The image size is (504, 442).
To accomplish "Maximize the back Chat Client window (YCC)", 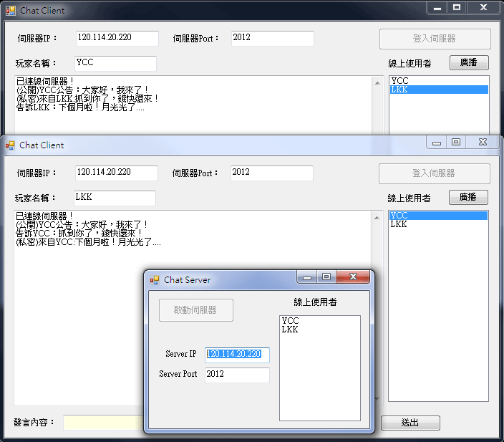I will (457, 7).
